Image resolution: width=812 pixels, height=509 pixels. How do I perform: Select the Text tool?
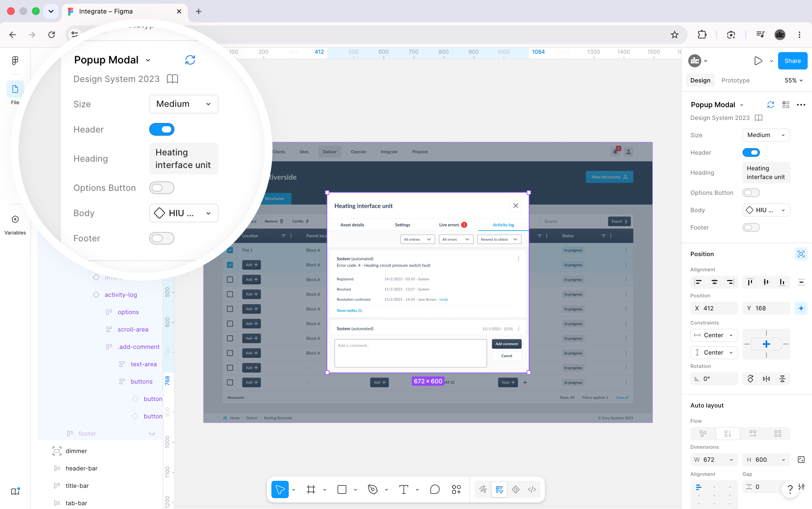pyautogui.click(x=404, y=489)
